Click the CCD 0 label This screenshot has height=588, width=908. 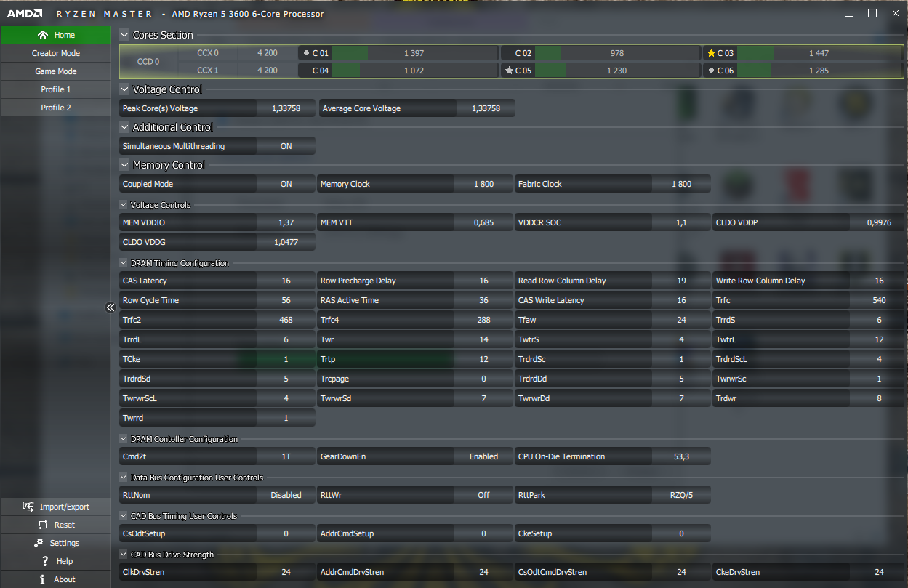click(148, 62)
